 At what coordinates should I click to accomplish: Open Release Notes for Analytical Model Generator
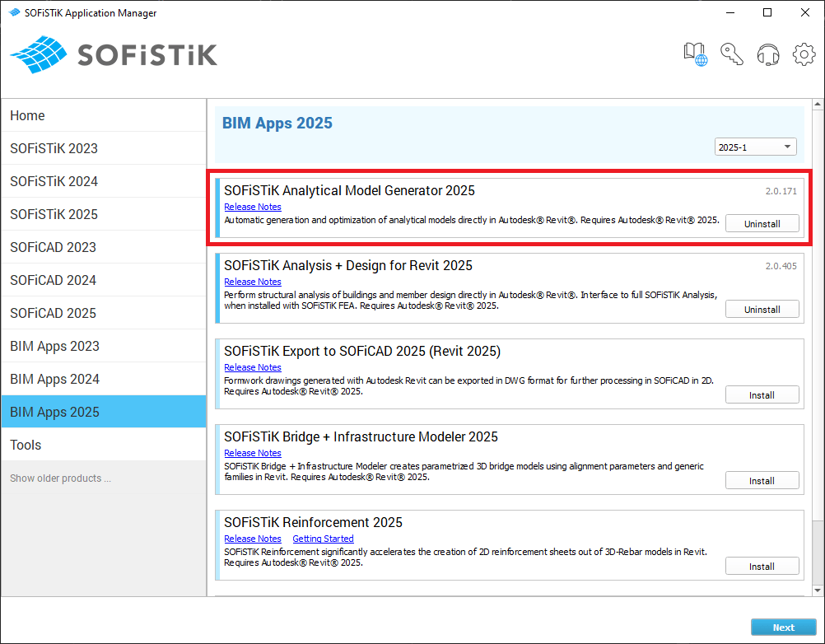253,207
